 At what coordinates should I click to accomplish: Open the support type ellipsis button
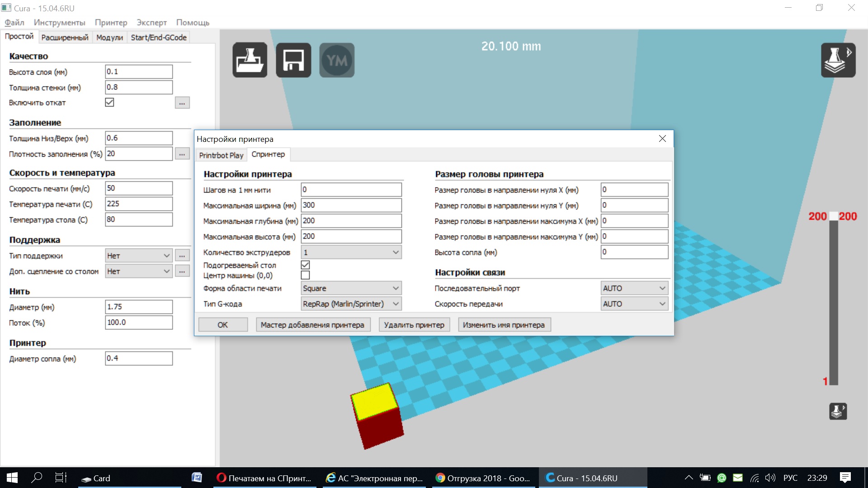[x=182, y=256]
